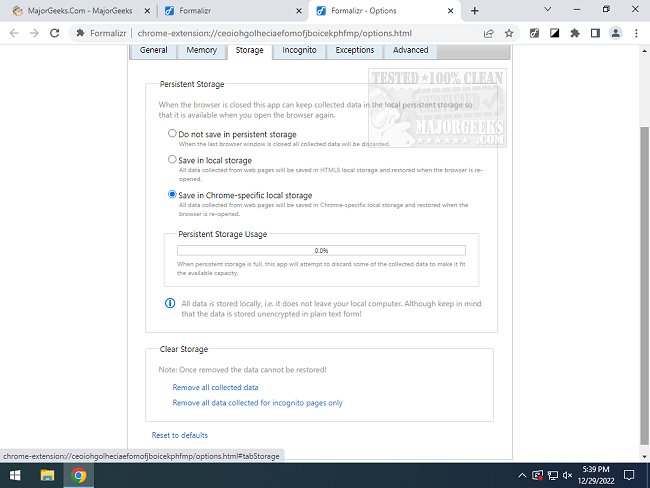
Task: Click Remove incognito pages data link
Action: tap(257, 403)
